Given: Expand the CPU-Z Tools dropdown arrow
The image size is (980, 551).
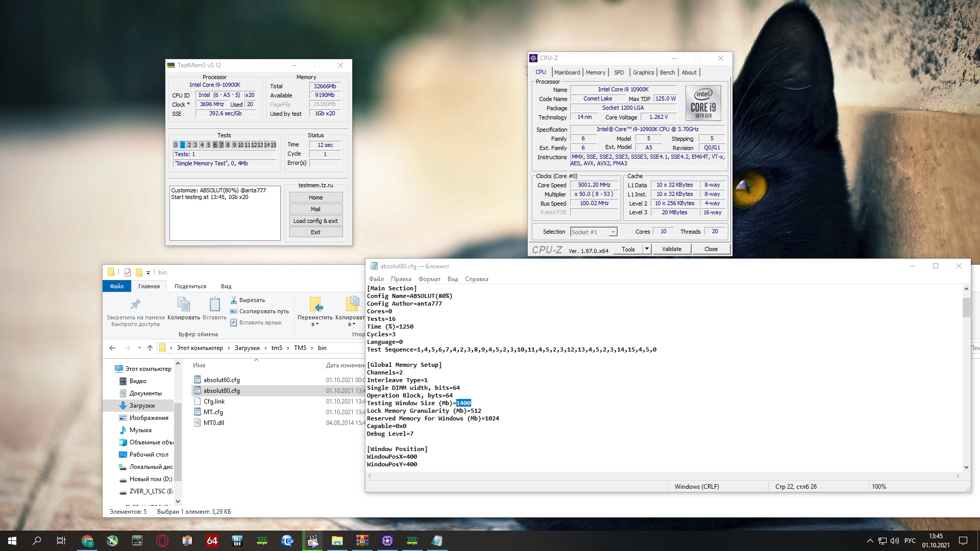Looking at the screenshot, I should (647, 249).
